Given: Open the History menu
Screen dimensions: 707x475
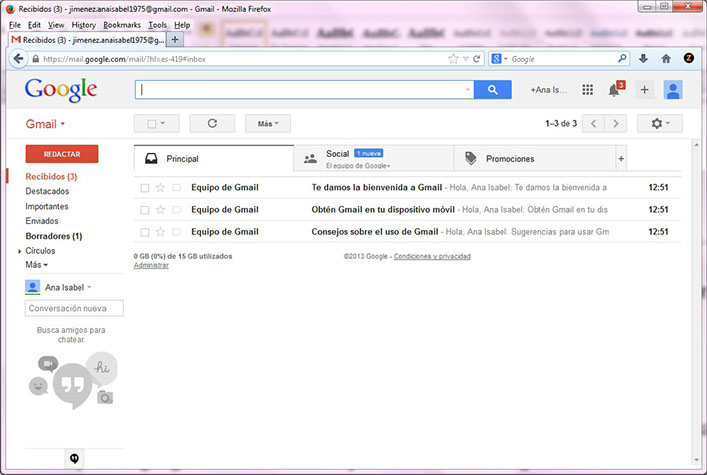Looking at the screenshot, I should click(x=83, y=25).
